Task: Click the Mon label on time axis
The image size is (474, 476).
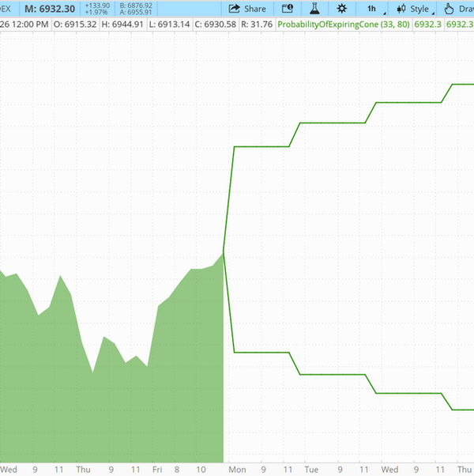Action: pos(237,470)
